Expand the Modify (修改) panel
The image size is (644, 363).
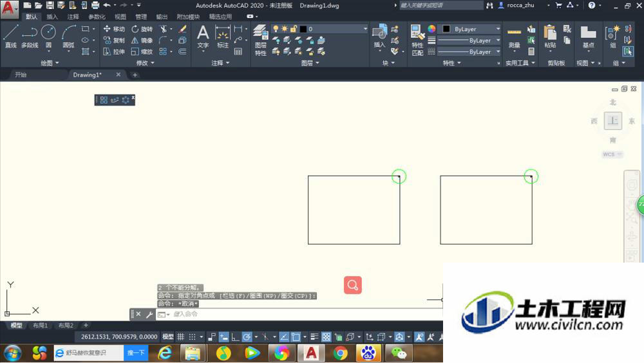[x=145, y=63]
